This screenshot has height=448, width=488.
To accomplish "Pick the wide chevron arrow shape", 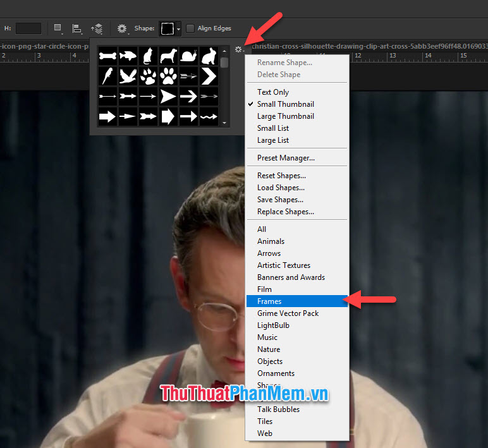I will click(x=209, y=76).
